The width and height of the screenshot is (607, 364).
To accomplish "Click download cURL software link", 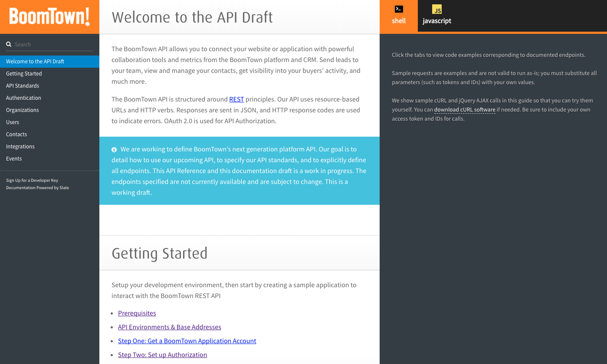I will tap(465, 110).
